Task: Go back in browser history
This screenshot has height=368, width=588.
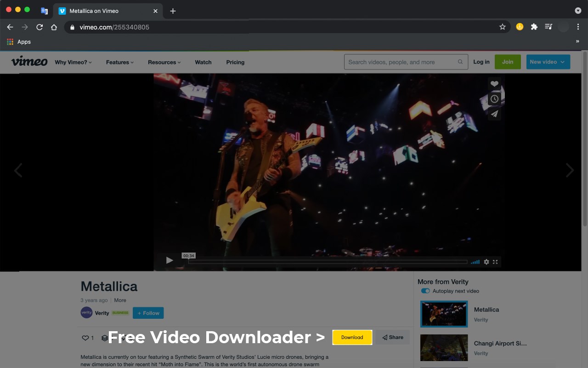Action: [x=10, y=27]
